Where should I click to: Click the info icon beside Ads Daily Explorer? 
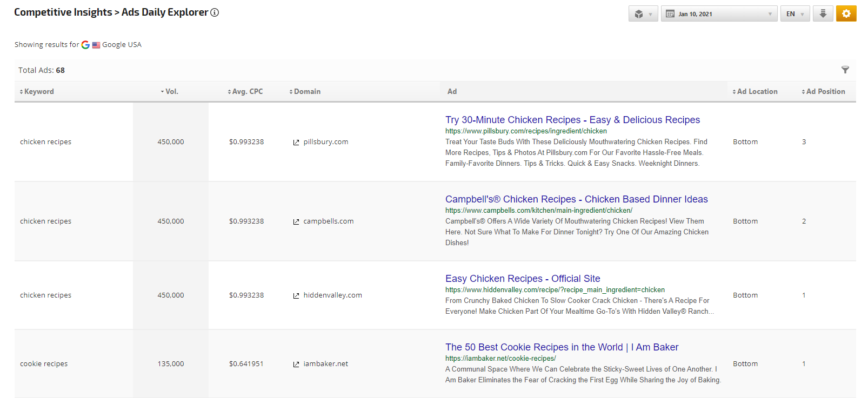(215, 12)
